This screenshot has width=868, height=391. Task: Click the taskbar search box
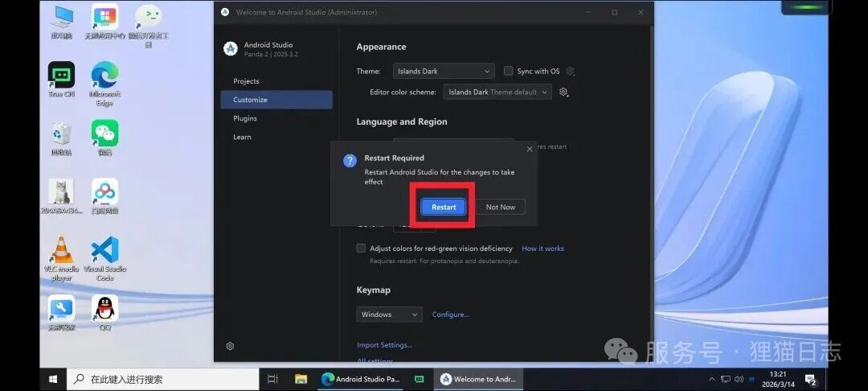pyautogui.click(x=162, y=380)
